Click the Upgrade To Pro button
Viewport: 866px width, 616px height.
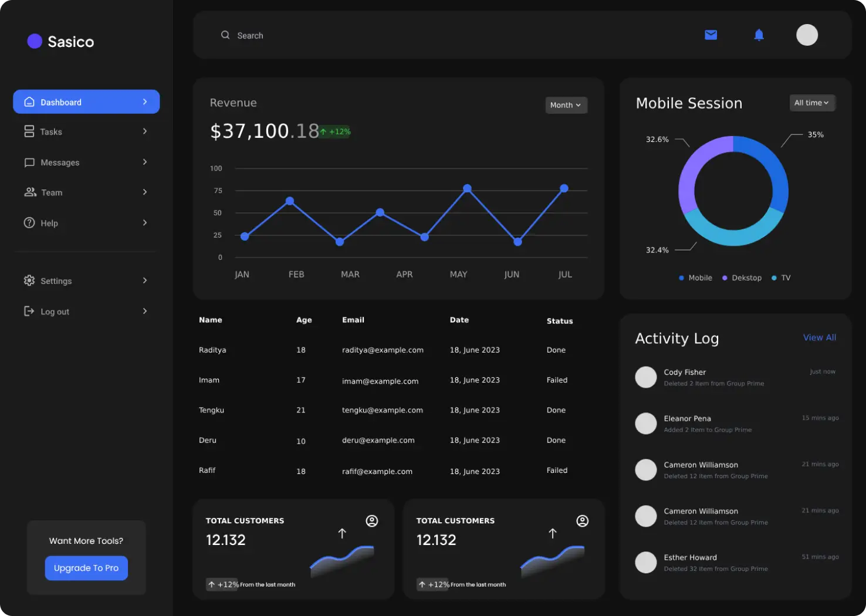coord(86,568)
